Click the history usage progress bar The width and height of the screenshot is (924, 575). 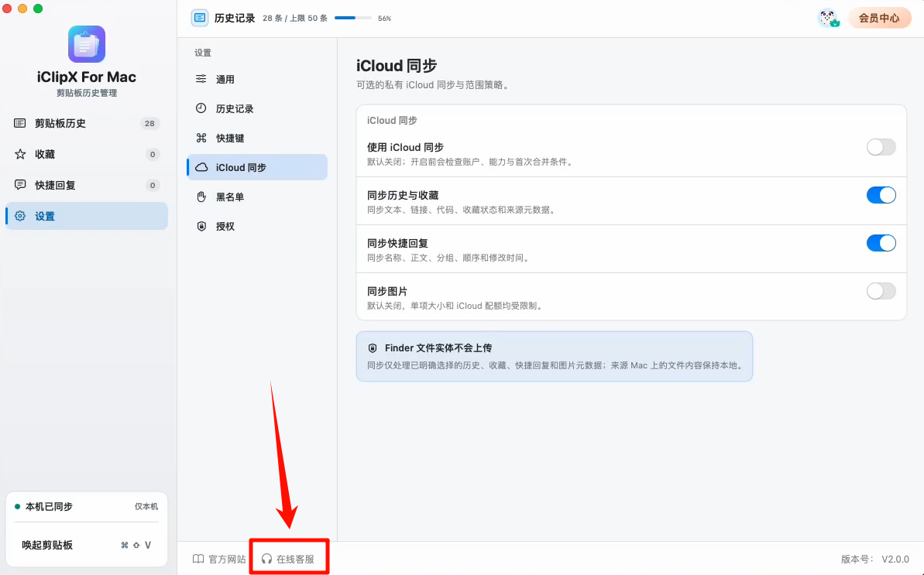[x=352, y=19]
